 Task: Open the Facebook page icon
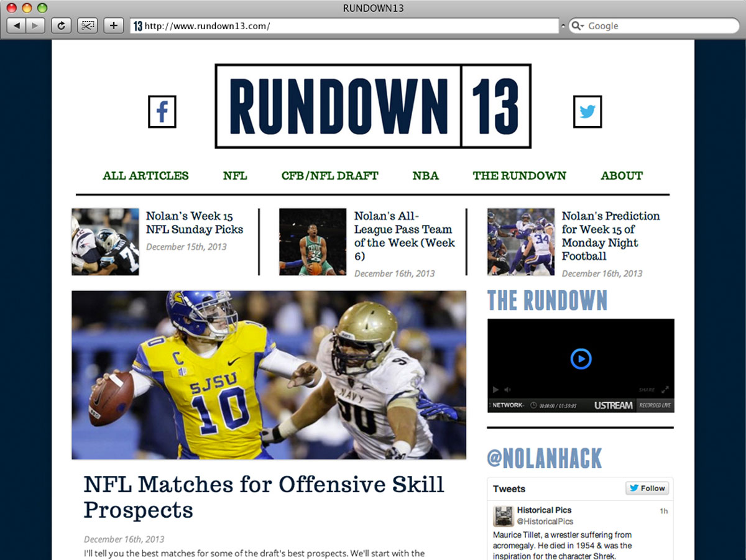[x=162, y=112]
